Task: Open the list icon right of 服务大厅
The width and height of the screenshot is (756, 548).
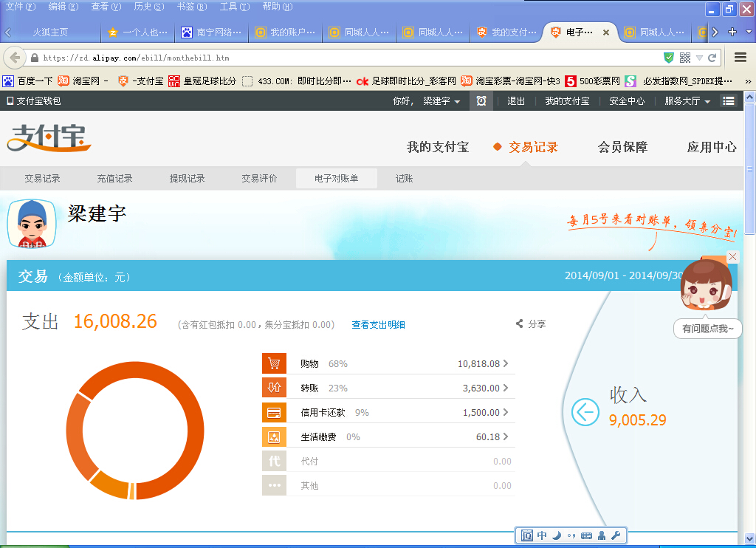Action: 729,101
